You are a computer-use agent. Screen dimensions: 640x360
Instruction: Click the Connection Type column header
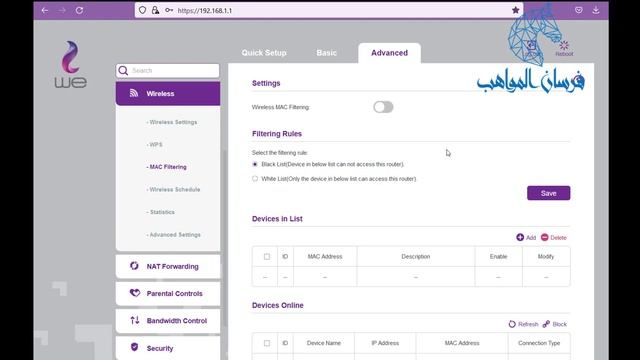click(539, 343)
